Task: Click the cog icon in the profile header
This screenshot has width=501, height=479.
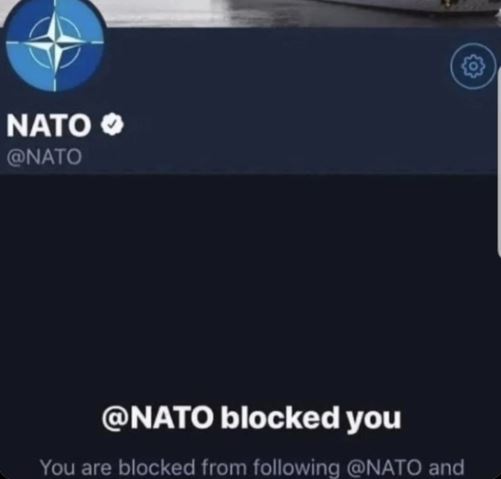Action: 473,66
